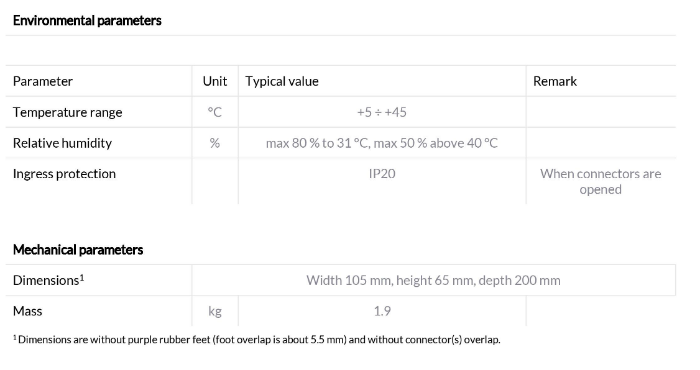This screenshot has height=370, width=700.
Task: Click the '1.9' mass value
Action: pos(382,311)
